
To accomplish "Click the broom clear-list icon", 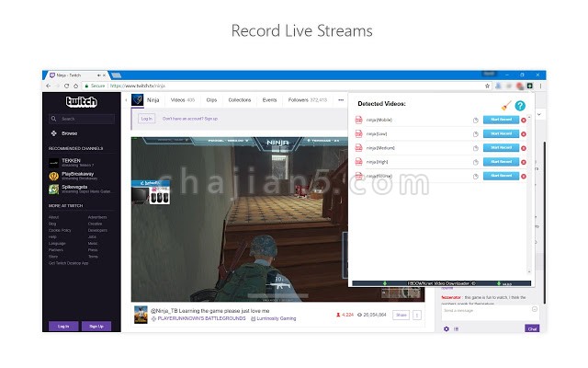I will (x=506, y=106).
